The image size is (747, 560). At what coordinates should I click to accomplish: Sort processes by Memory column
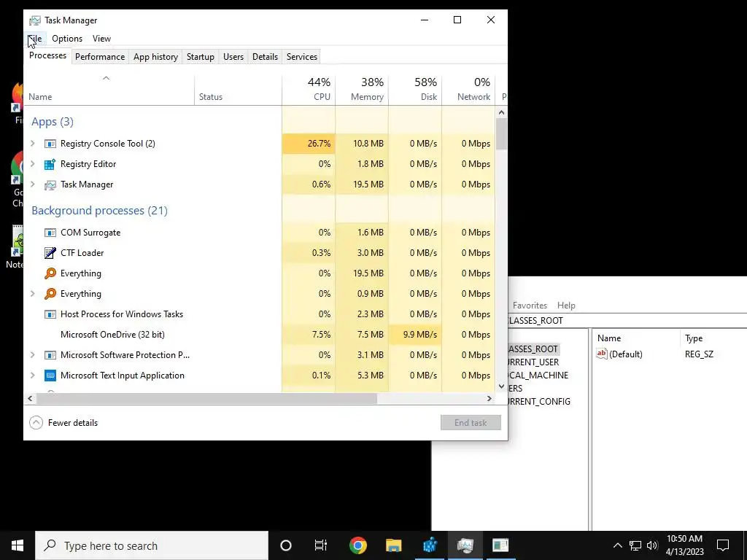(x=362, y=90)
